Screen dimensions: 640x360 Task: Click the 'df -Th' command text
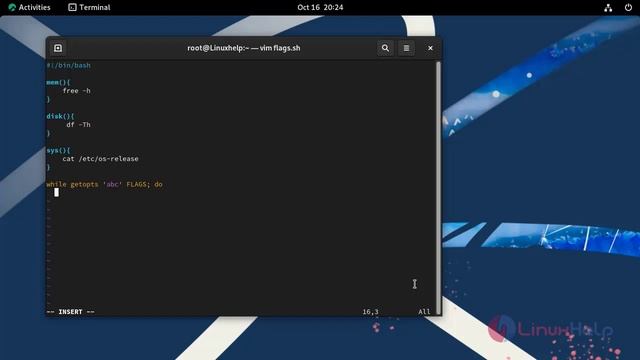click(78, 125)
